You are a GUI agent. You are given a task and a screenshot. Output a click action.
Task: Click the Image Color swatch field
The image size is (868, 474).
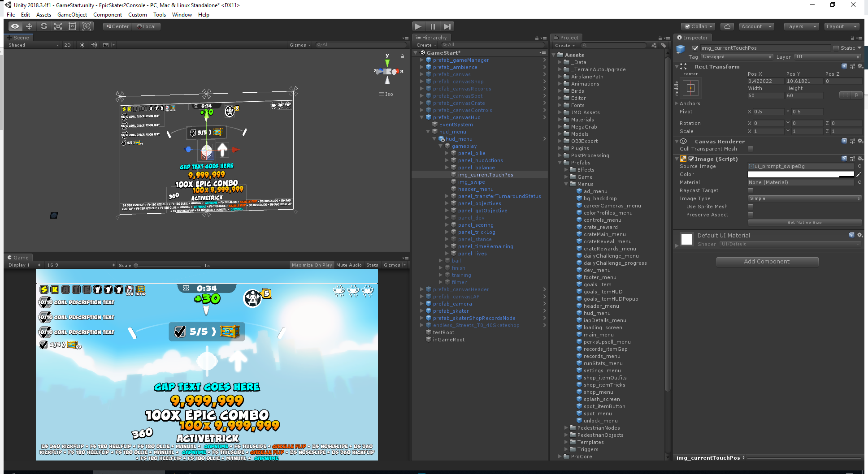(801, 174)
